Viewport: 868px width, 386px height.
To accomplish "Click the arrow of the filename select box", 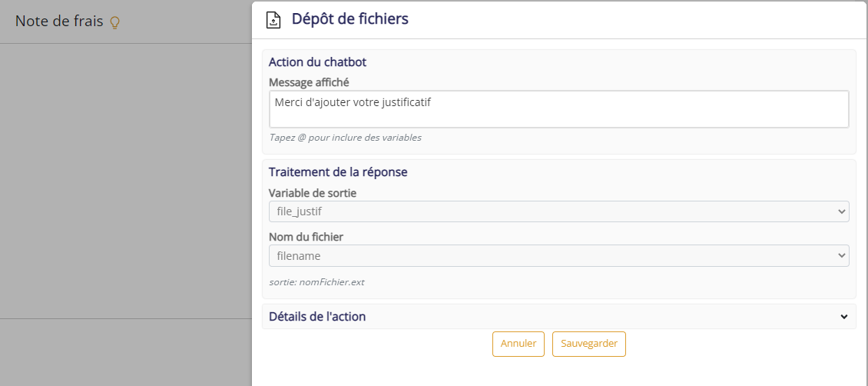I will tap(841, 256).
